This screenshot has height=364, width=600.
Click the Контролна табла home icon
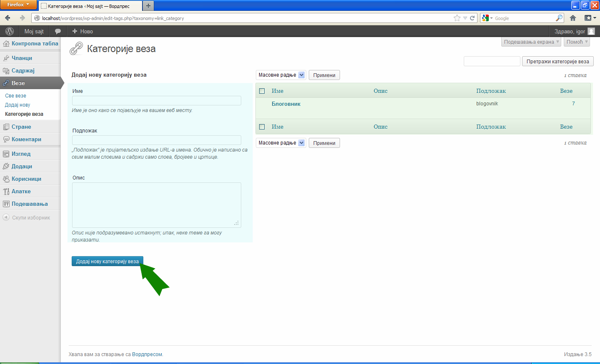coord(6,43)
